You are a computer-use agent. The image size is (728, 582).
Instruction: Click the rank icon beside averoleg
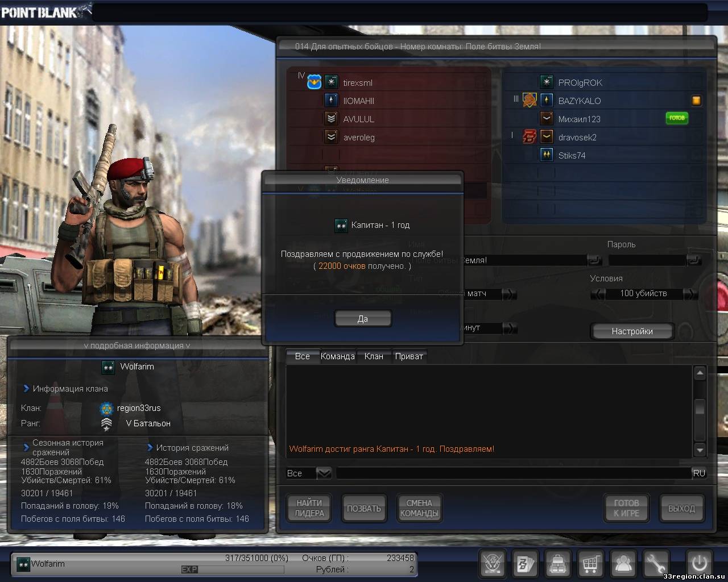332,137
